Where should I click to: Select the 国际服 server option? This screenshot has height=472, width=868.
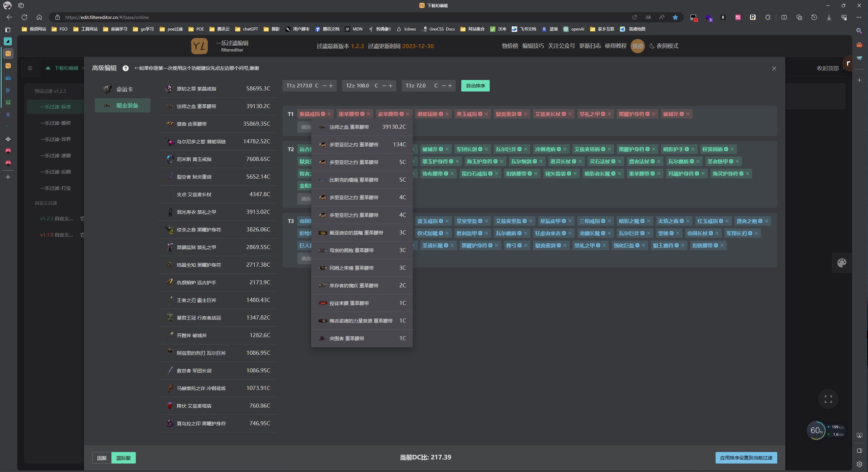pyautogui.click(x=124, y=458)
